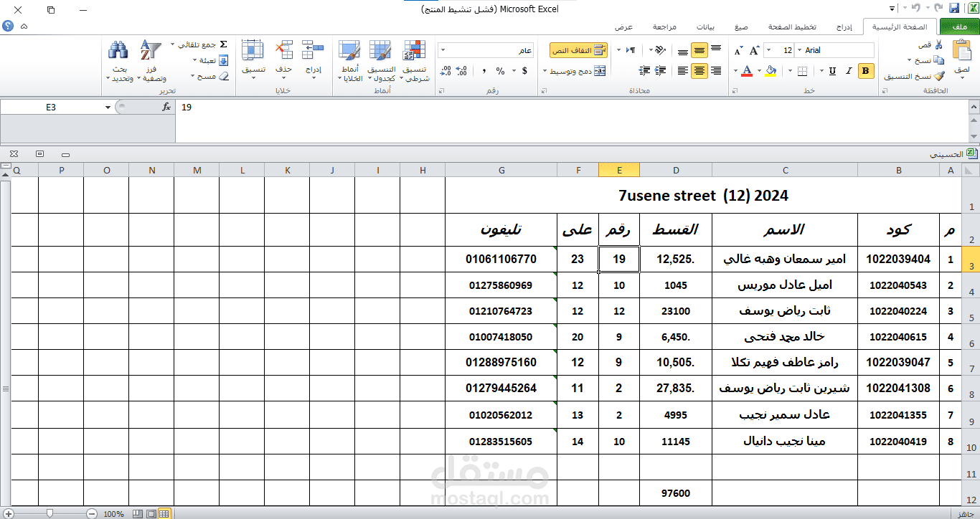Open the File (ملف) tab
The width and height of the screenshot is (980, 519).
[x=959, y=27]
